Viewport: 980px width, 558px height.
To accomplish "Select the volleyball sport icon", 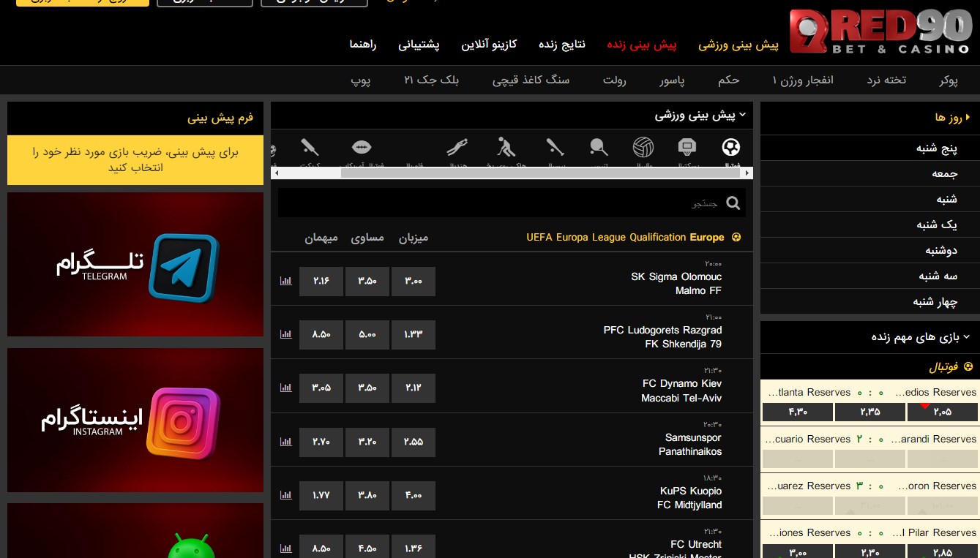I will 643,148.
